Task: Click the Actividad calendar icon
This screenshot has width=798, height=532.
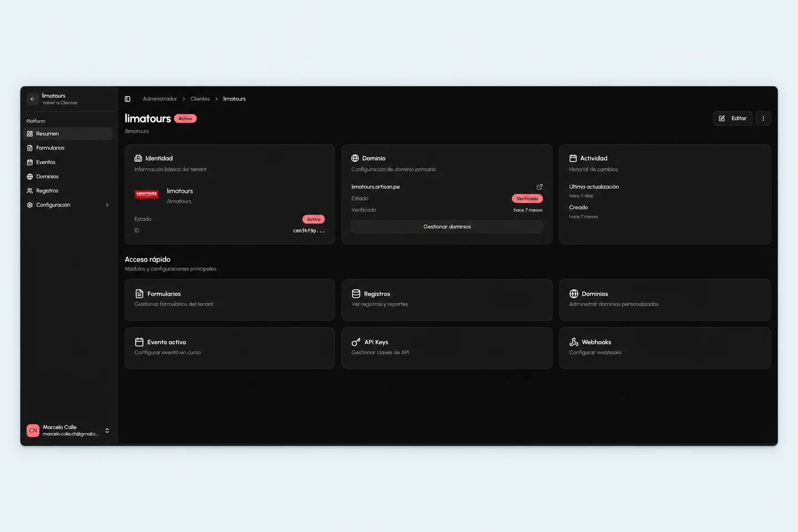Action: [573, 158]
